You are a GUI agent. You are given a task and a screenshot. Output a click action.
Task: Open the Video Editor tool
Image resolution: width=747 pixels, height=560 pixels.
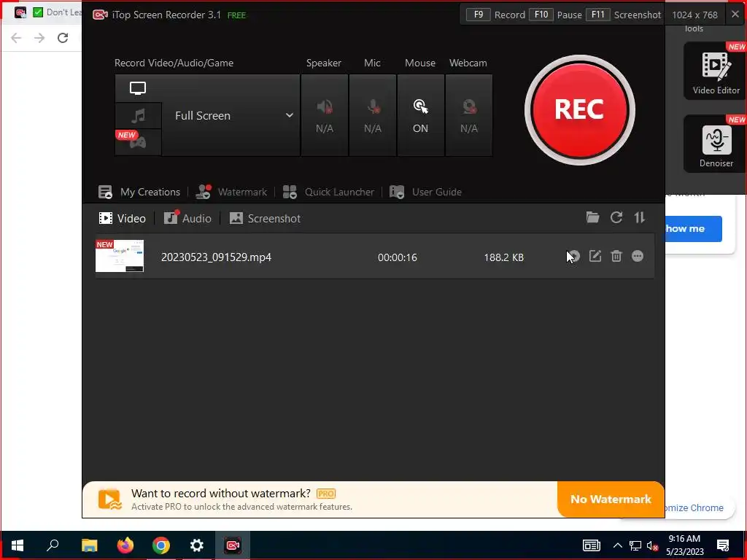(716, 71)
